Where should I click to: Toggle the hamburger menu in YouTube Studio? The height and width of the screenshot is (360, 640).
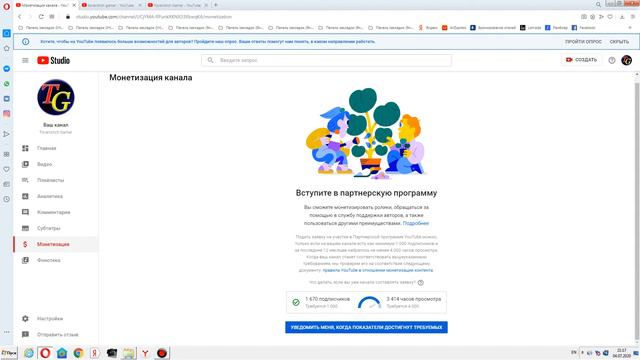25,60
